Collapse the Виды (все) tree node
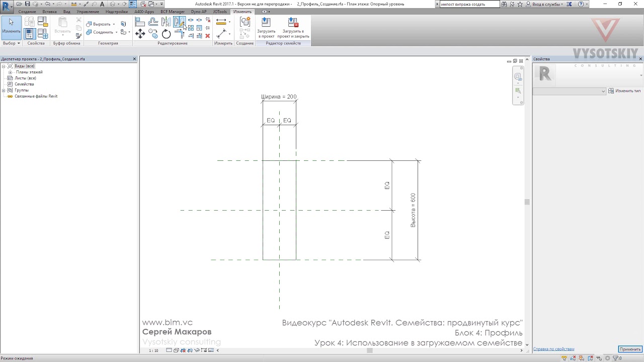This screenshot has width=644, height=362. click(x=4, y=66)
